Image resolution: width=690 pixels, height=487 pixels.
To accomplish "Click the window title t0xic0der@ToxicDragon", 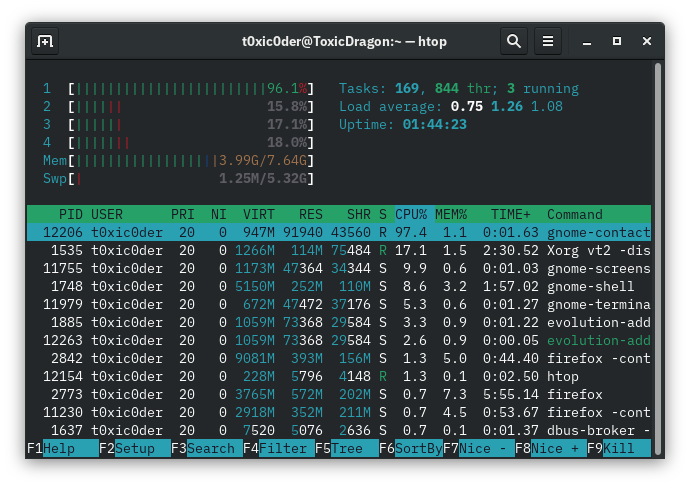I will 344,41.
